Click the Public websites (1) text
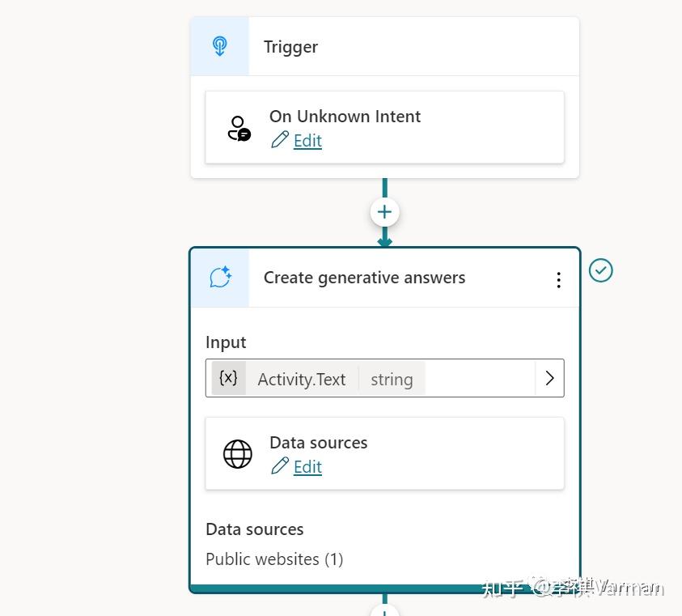Viewport: 682px width, 616px height. [x=274, y=559]
